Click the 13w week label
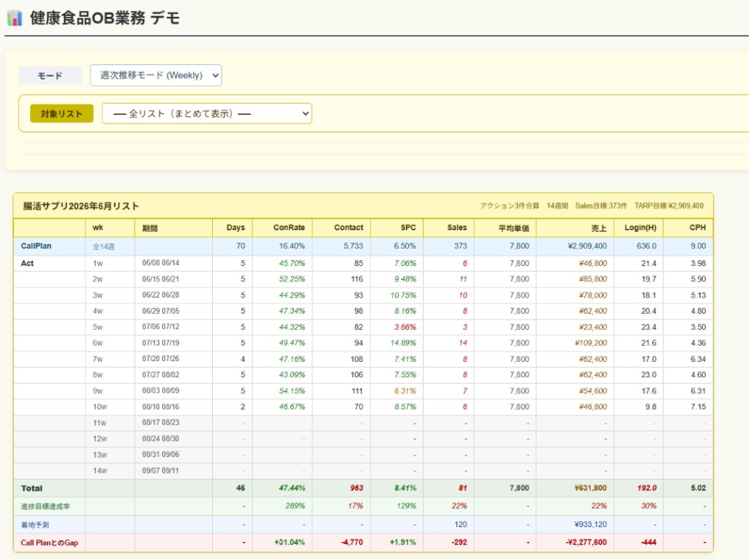The height and width of the screenshot is (560, 749). click(x=99, y=455)
